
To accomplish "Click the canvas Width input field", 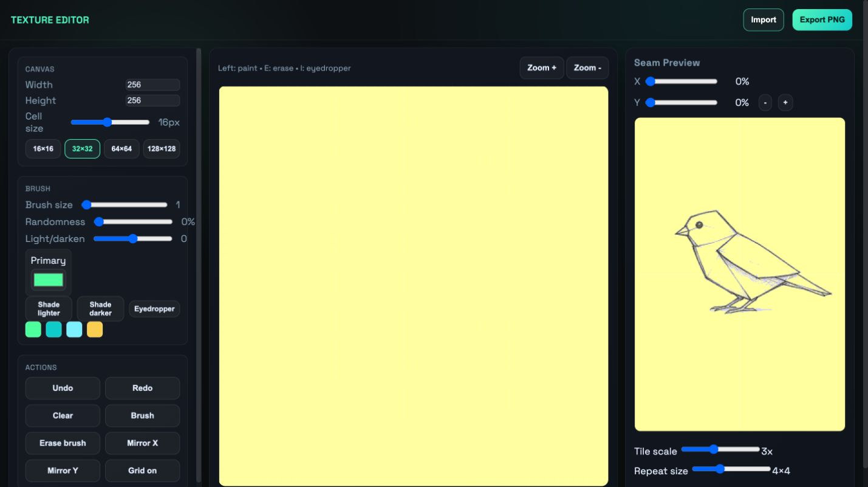I will [x=152, y=85].
